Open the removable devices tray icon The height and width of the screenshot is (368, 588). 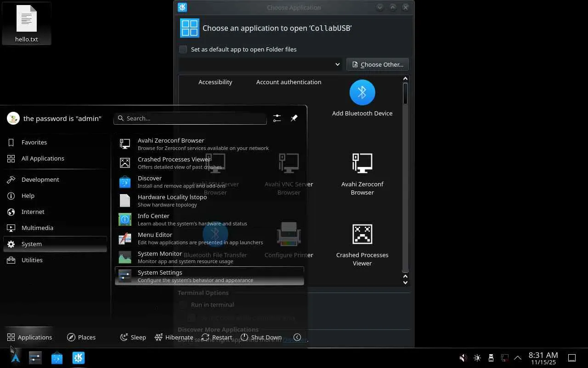click(x=491, y=358)
